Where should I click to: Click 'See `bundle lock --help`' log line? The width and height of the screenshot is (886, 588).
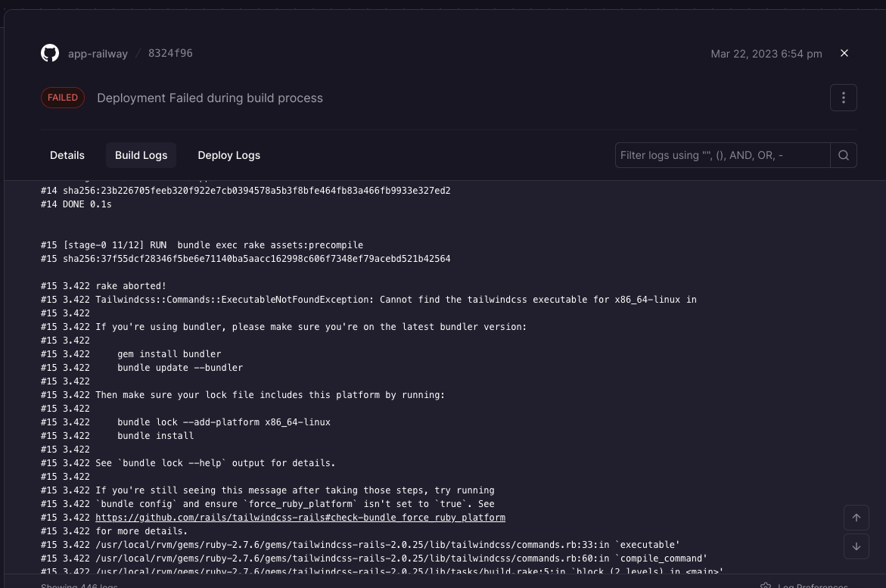click(x=188, y=463)
